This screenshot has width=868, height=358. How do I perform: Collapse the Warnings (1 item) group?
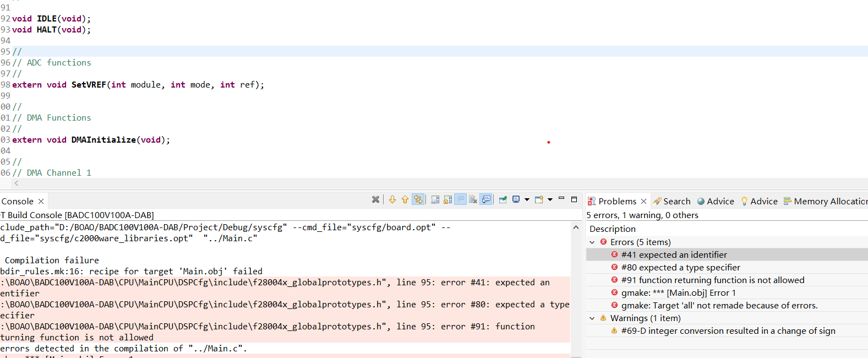[592, 318]
